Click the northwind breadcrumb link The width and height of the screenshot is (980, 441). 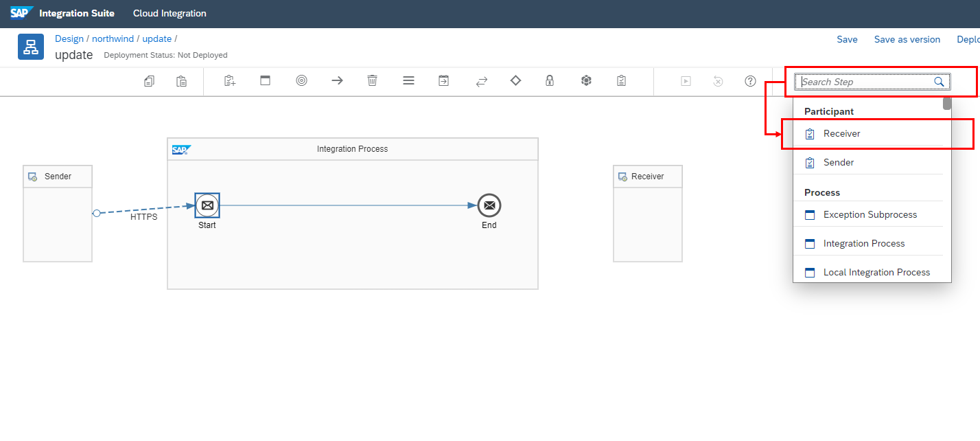[x=113, y=38]
